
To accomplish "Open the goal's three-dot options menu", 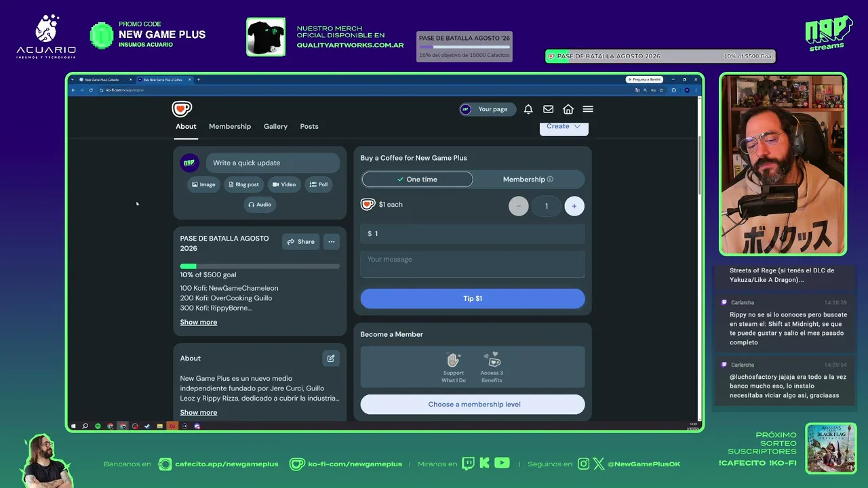I will click(331, 241).
